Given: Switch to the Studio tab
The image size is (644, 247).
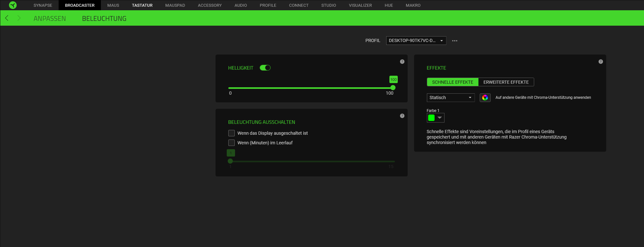Looking at the screenshot, I should (329, 5).
